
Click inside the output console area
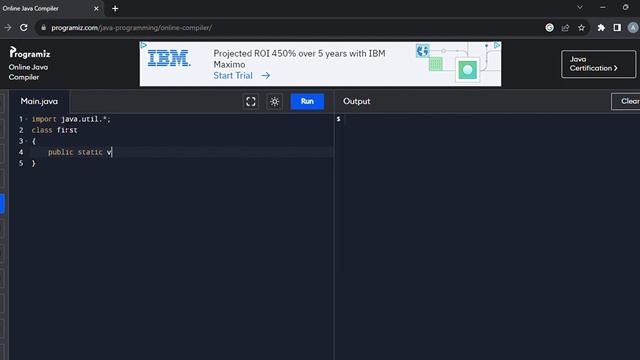(487, 237)
